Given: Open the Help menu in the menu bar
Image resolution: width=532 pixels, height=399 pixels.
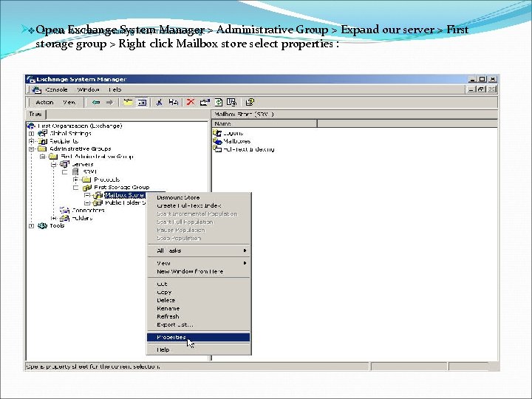Looking at the screenshot, I should click(115, 89).
